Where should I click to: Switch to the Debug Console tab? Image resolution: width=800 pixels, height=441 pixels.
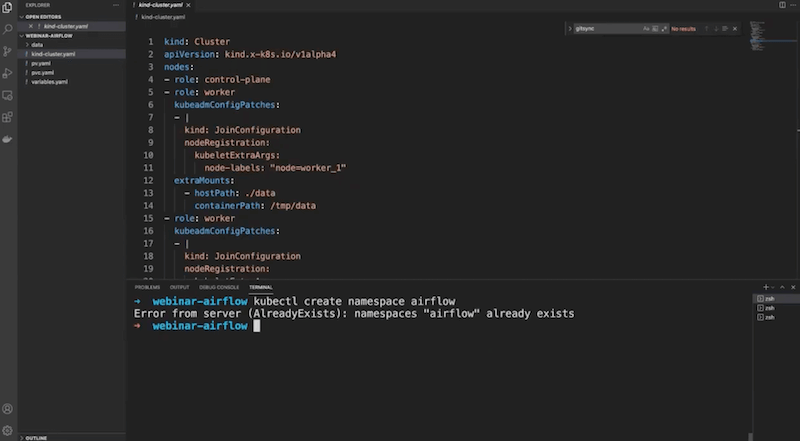pyautogui.click(x=214, y=287)
